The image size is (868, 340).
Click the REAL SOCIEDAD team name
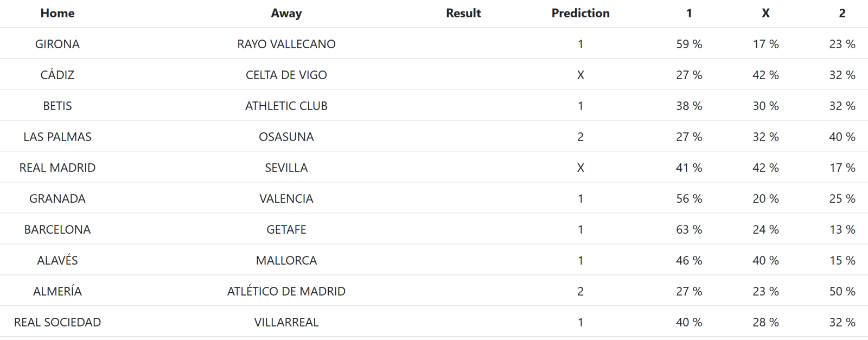58,322
